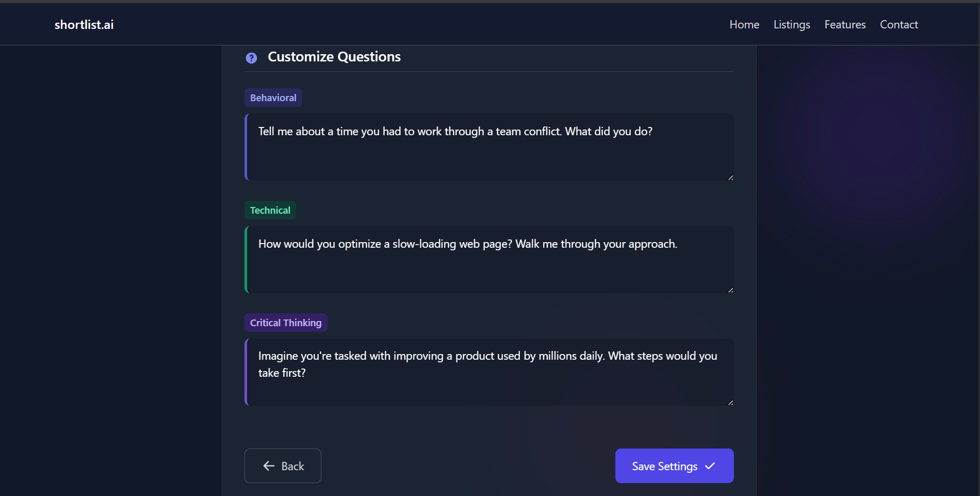Click the green Technical category tag
Screen dimensions: 980x496
(x=270, y=210)
